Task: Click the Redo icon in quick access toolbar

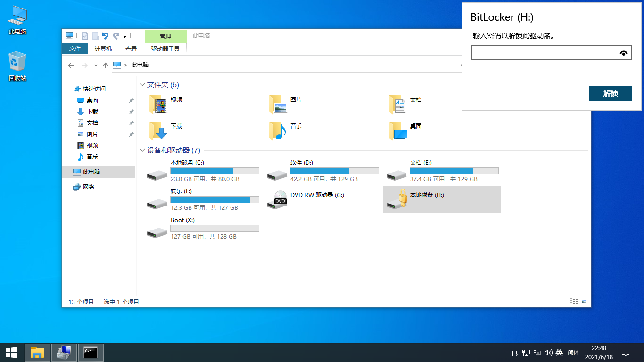Action: (116, 36)
